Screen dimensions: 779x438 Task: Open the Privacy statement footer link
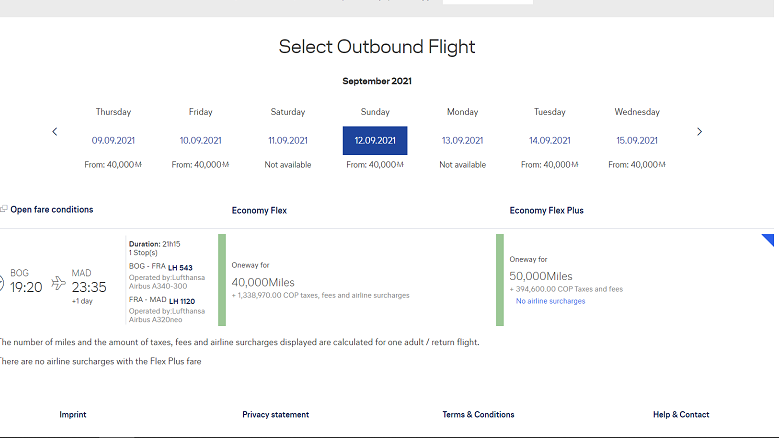276,414
